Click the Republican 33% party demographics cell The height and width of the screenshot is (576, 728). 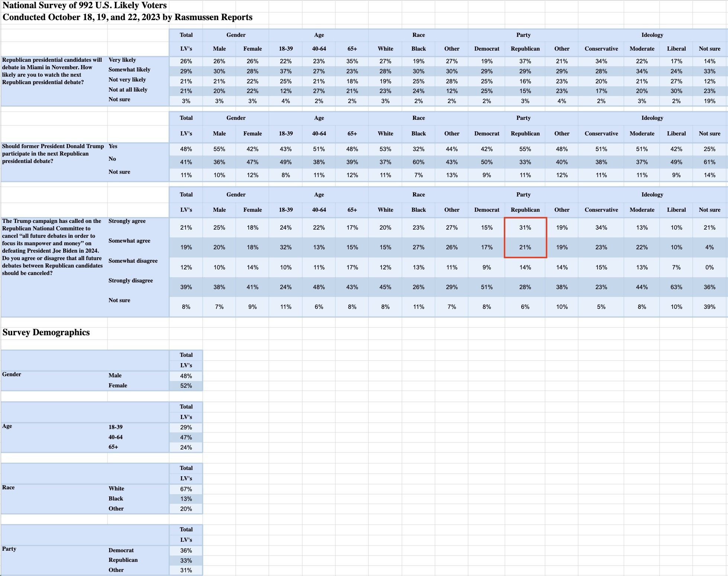click(186, 560)
